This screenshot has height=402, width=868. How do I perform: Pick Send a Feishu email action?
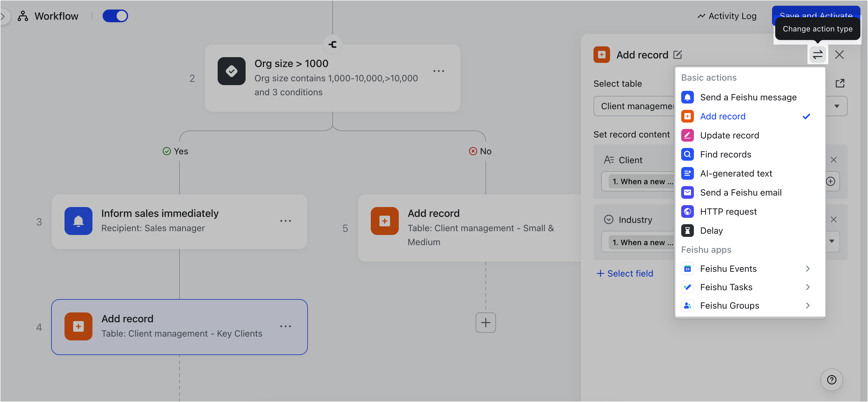[x=750, y=192]
